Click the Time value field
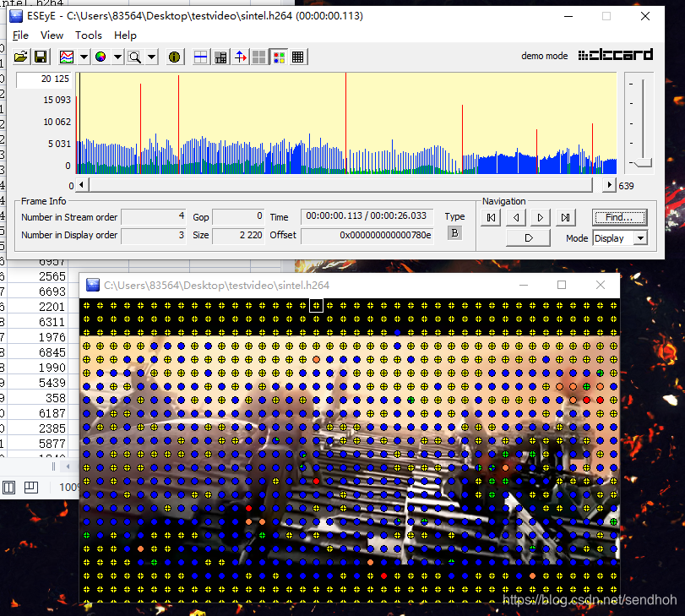Screen dimensions: 685x616 coord(367,216)
